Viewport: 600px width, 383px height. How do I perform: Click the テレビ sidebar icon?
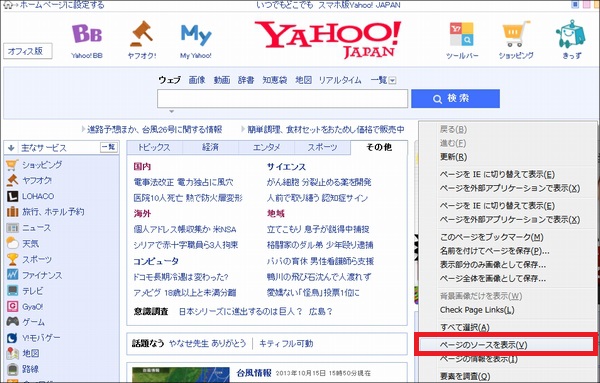[12, 291]
